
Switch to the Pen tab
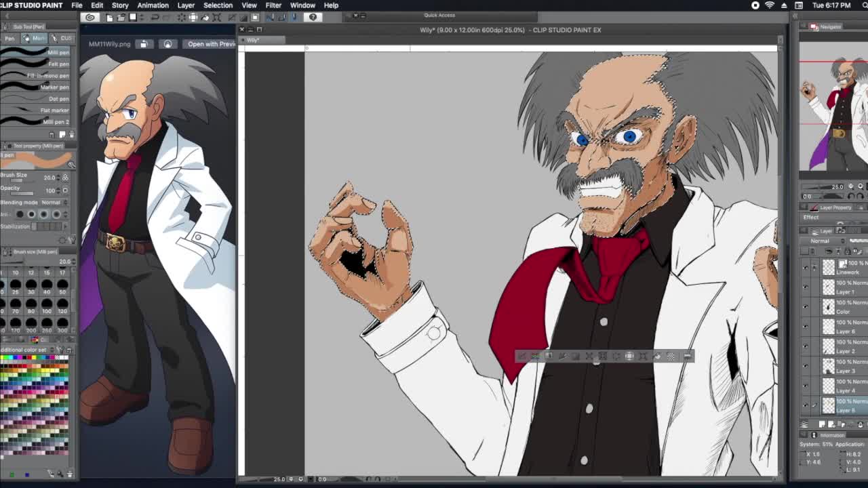pos(9,39)
